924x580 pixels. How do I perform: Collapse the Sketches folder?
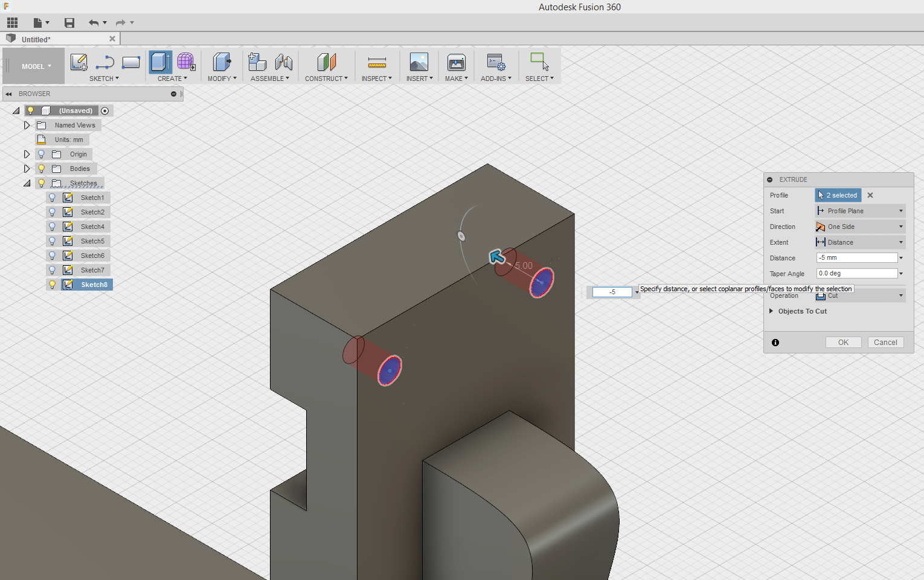coord(27,183)
